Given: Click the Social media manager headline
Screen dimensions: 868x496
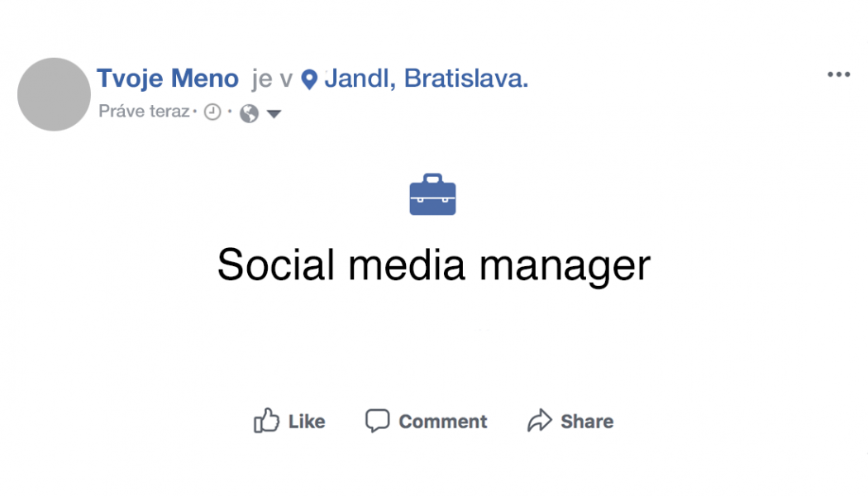Looking at the screenshot, I should [x=434, y=265].
